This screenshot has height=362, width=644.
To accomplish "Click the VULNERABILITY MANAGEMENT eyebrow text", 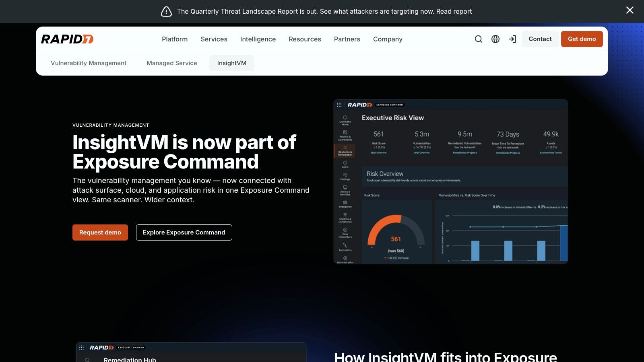I will click(111, 125).
